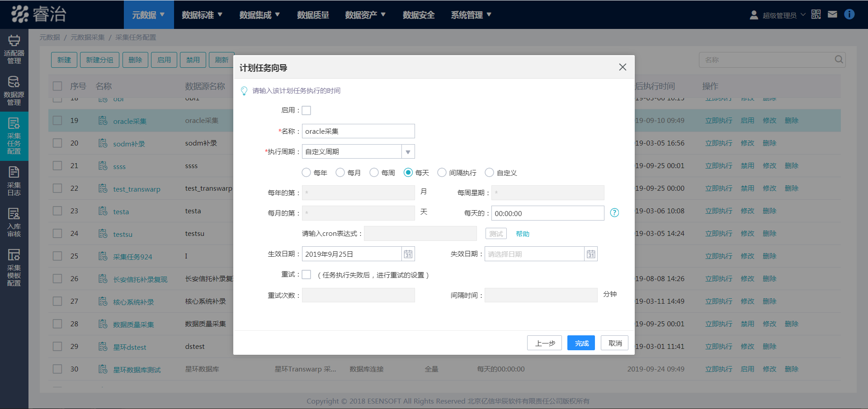Open the 采集模板配置 sidebar icon
The image size is (868, 409).
click(x=14, y=267)
